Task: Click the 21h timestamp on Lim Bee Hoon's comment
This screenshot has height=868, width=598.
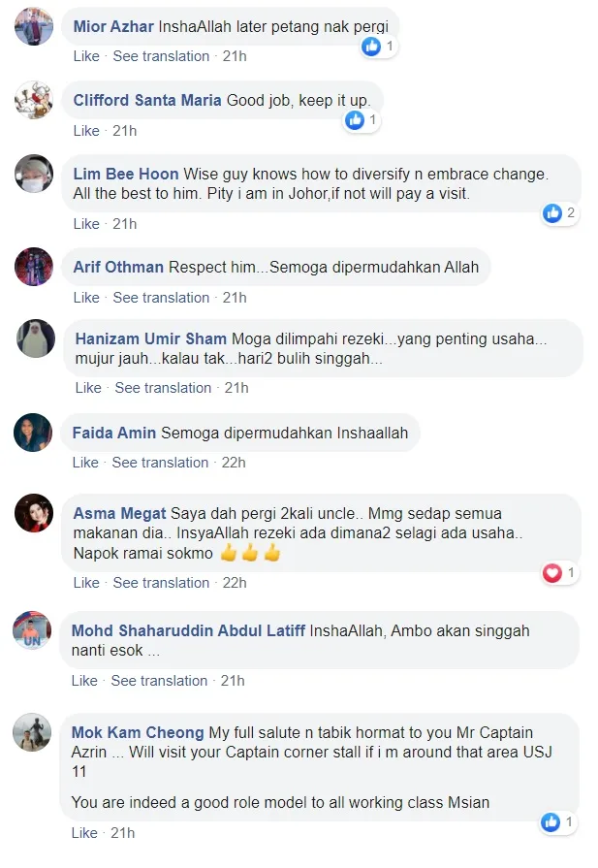Action: (124, 224)
